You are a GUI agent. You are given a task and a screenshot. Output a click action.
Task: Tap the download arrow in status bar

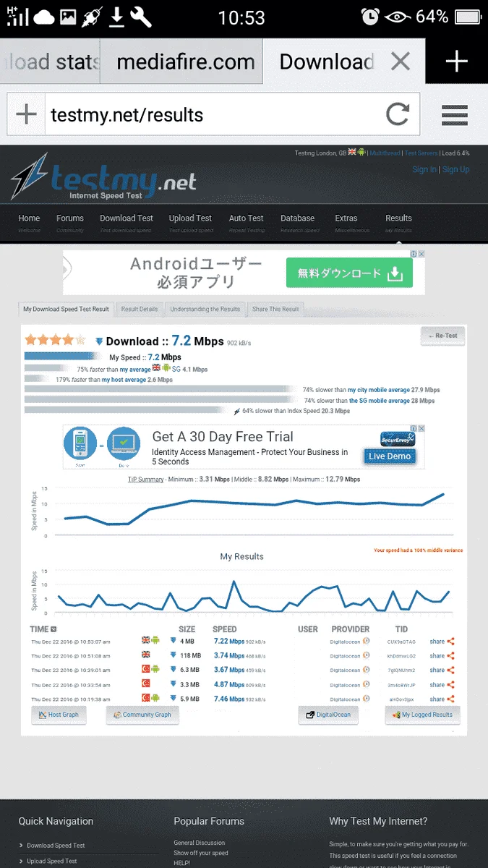[116, 16]
